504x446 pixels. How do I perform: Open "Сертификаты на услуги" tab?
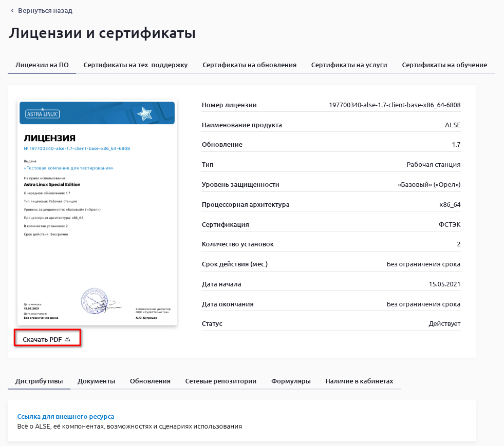coord(349,65)
